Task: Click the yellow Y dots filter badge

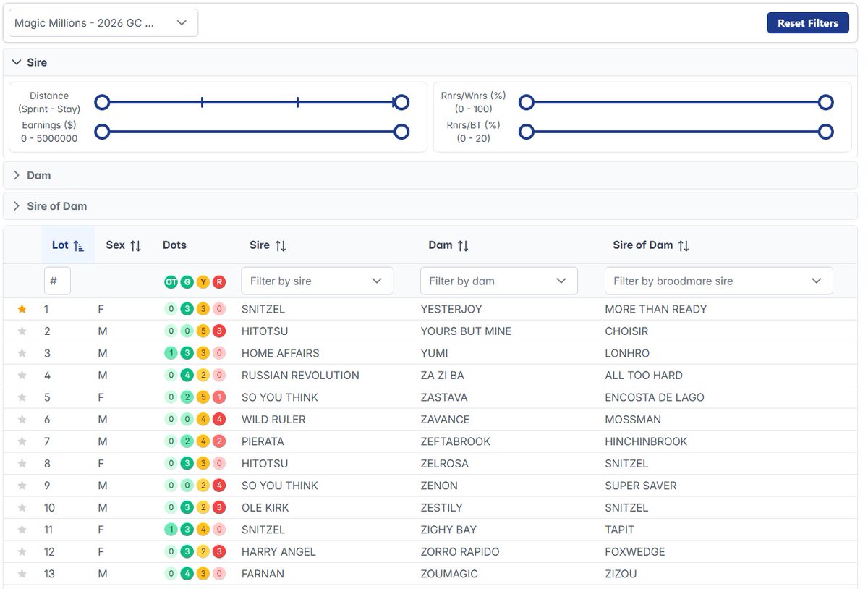Action: tap(203, 282)
